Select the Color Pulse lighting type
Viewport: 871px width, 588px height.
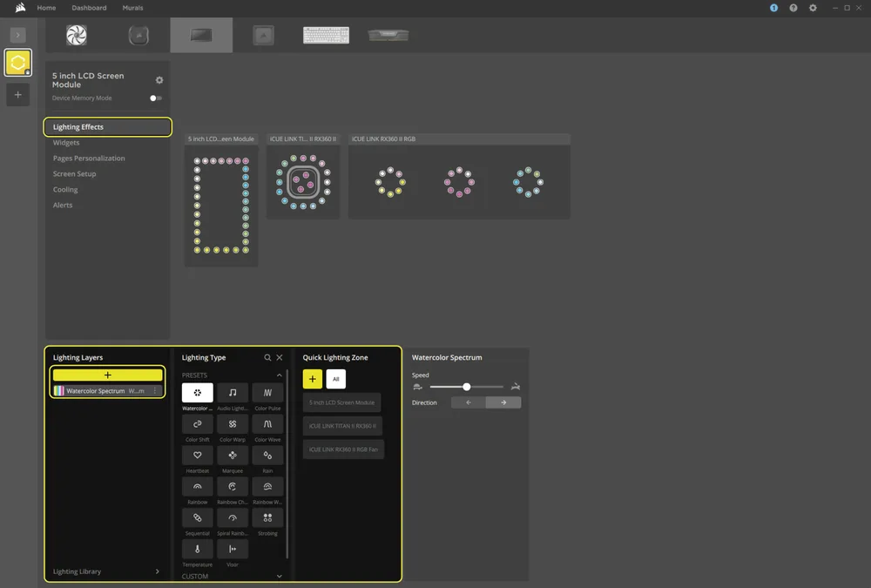click(x=267, y=392)
